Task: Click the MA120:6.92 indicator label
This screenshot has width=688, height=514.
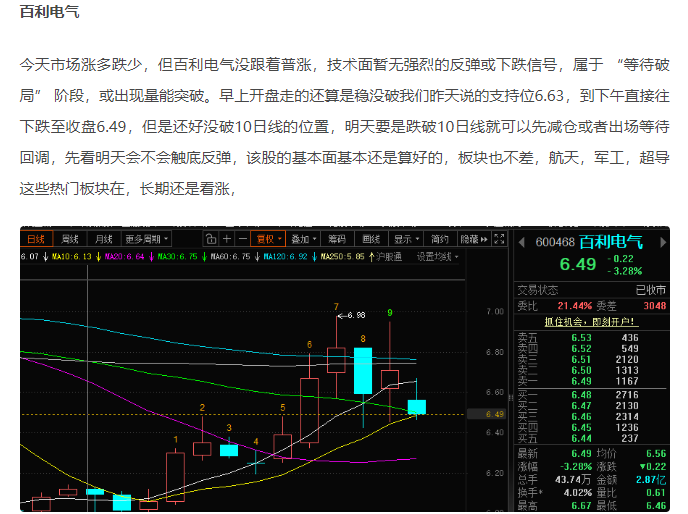Action: 285,257
